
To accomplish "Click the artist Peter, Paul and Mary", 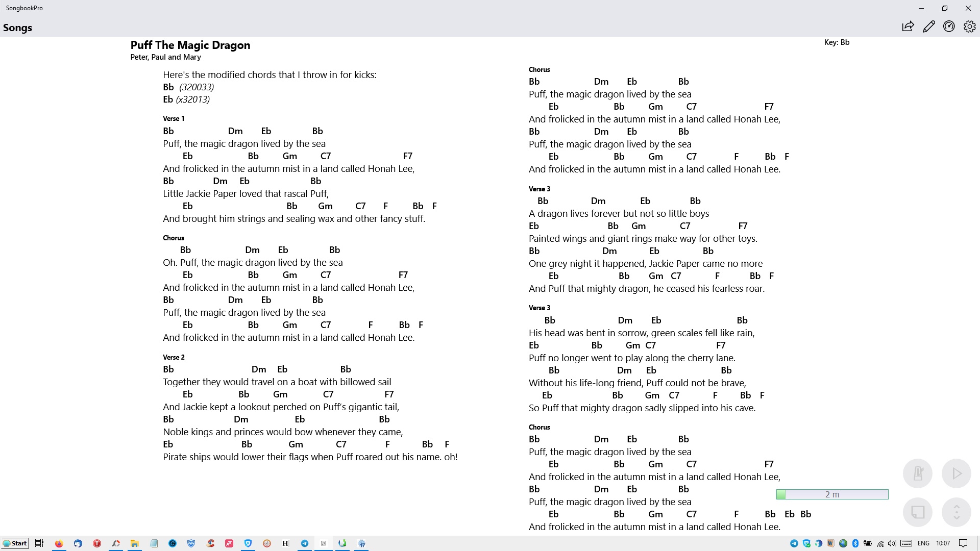I will [x=165, y=57].
